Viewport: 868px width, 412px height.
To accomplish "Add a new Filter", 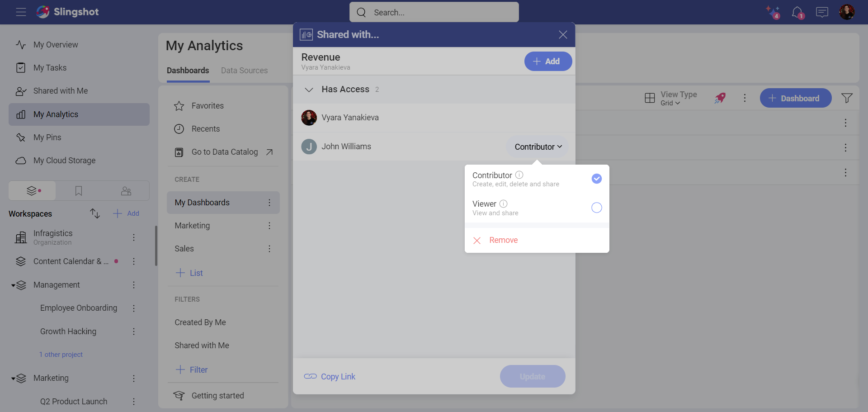I will (192, 369).
